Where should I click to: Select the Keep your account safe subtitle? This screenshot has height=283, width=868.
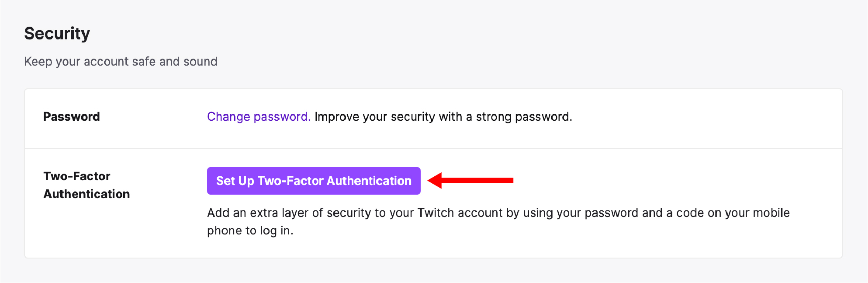click(x=121, y=62)
